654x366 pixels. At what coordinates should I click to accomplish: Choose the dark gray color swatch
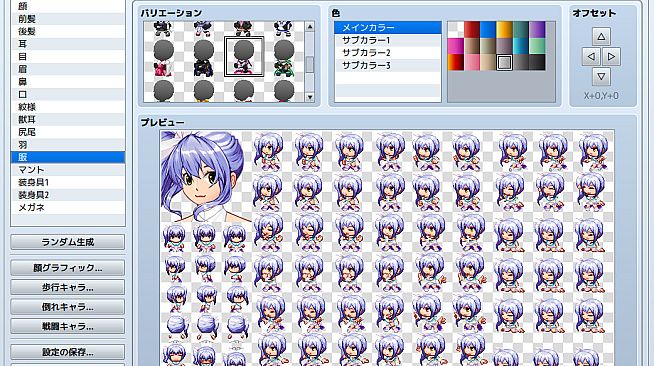(x=521, y=62)
